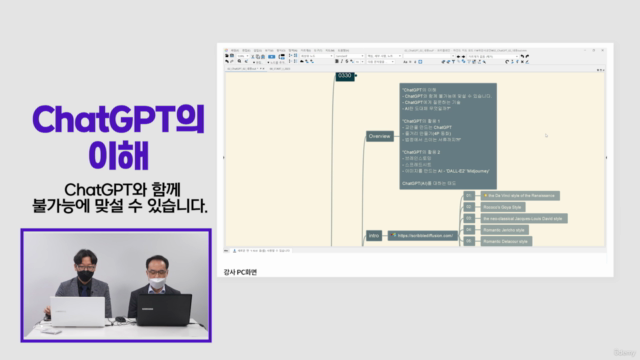Toggle italic formatting button
Screen dimensions: 640x360
pyautogui.click(x=342, y=61)
